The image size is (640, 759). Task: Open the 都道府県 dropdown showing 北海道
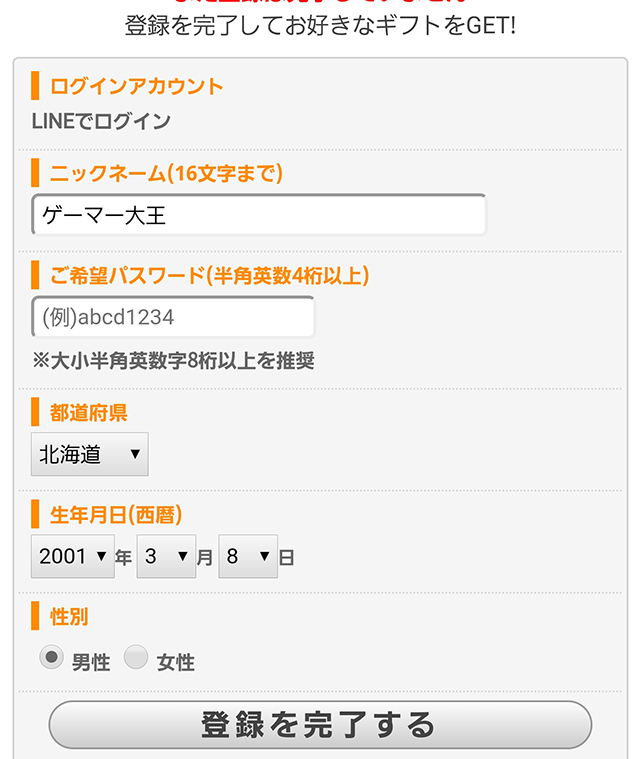pyautogui.click(x=88, y=455)
